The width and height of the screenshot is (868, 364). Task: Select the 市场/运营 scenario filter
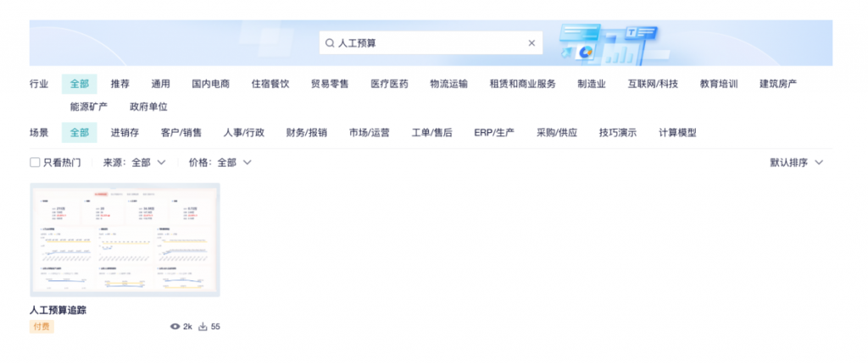coord(370,133)
